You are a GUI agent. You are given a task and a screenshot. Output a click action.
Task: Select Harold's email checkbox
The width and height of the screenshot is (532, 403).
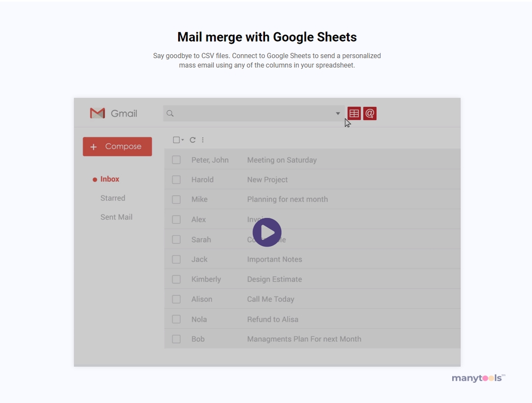click(x=176, y=179)
